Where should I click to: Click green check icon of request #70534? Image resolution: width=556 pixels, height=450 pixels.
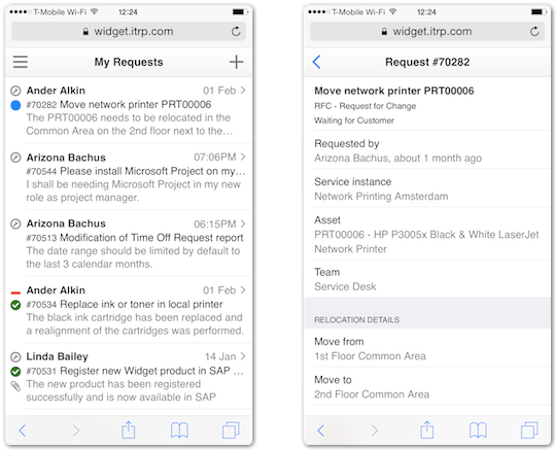pos(15,305)
